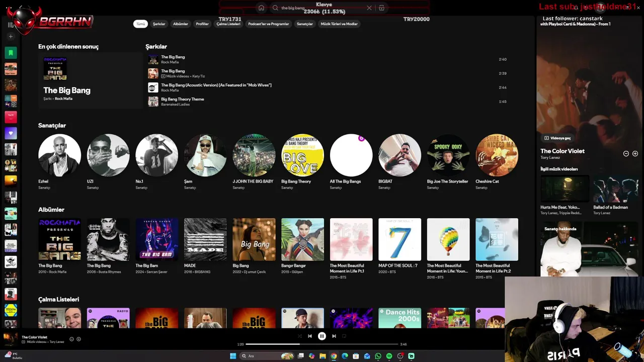Toggle shuffle in the player bar
This screenshot has width=644, height=362.
[x=300, y=336]
